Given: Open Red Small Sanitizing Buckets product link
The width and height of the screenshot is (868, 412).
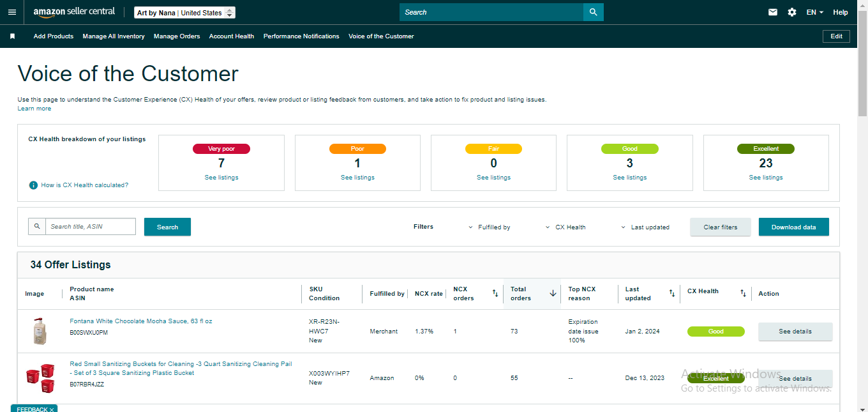Looking at the screenshot, I should point(181,369).
